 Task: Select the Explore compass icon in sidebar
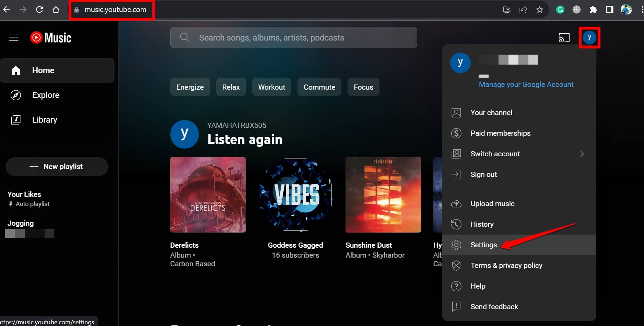pos(16,95)
